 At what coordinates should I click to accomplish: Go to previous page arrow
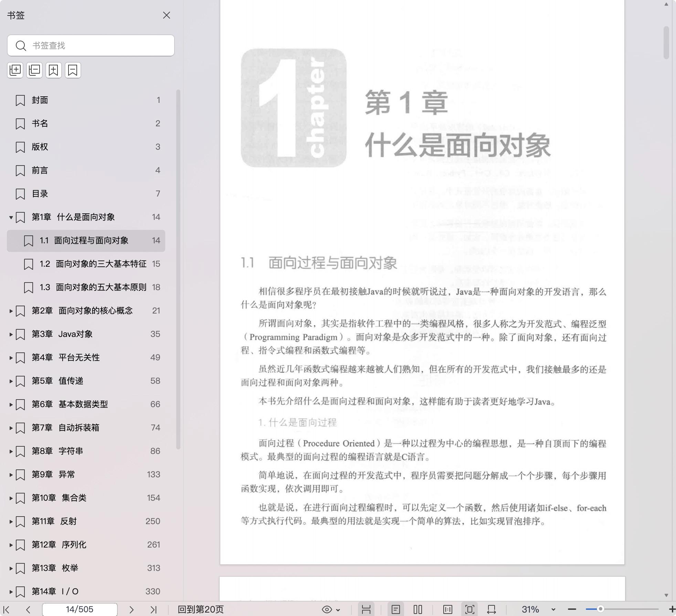coord(28,609)
